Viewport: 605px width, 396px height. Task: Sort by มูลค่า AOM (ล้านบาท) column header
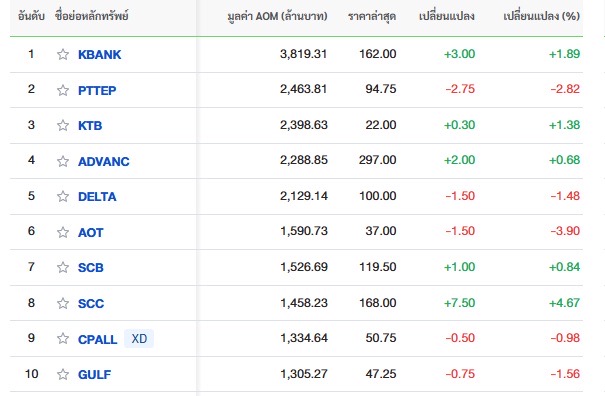pos(277,16)
